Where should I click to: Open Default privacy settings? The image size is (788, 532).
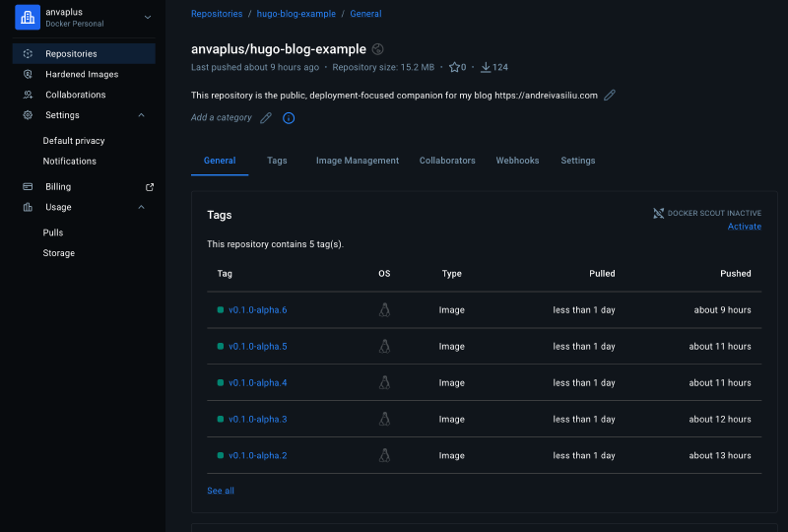[x=74, y=141]
